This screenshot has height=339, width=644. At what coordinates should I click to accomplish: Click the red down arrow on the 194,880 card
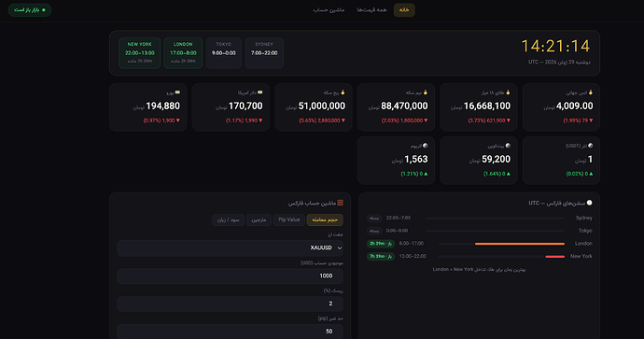tap(178, 120)
